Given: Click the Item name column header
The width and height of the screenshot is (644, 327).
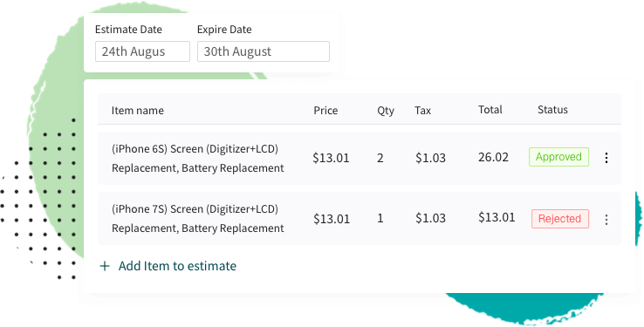Looking at the screenshot, I should tap(138, 111).
